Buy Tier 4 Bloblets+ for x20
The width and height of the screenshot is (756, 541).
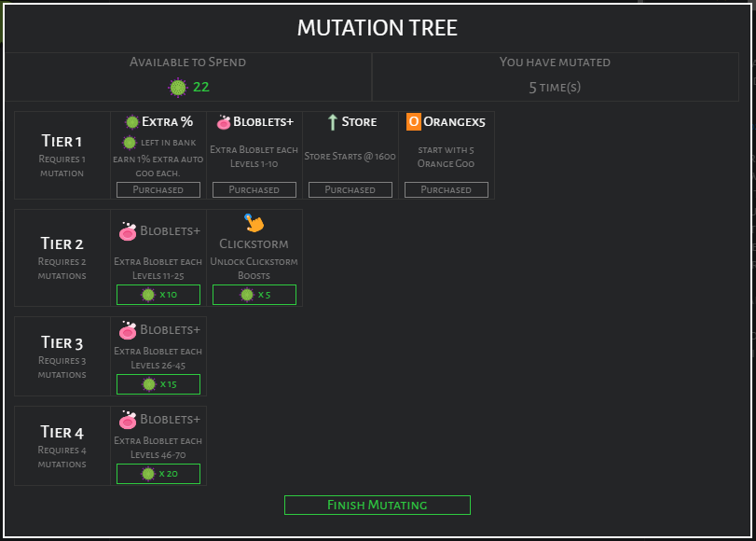pyautogui.click(x=158, y=474)
